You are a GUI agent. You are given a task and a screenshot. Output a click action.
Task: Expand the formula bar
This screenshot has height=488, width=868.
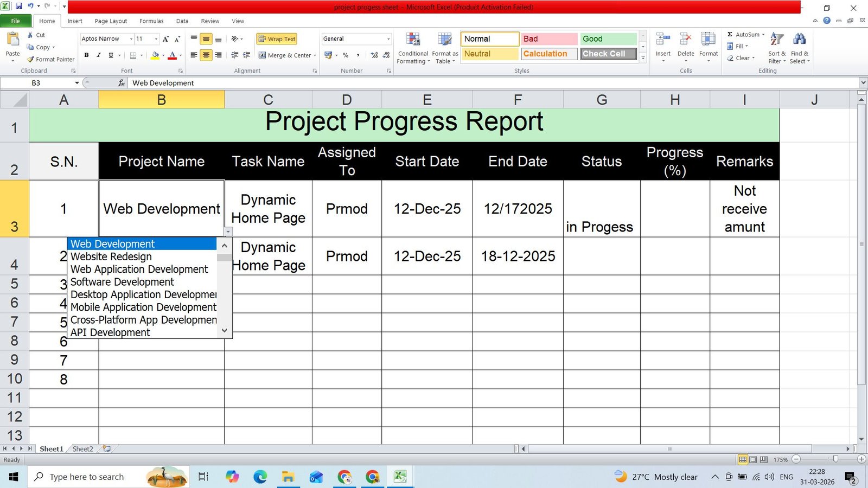click(x=863, y=83)
